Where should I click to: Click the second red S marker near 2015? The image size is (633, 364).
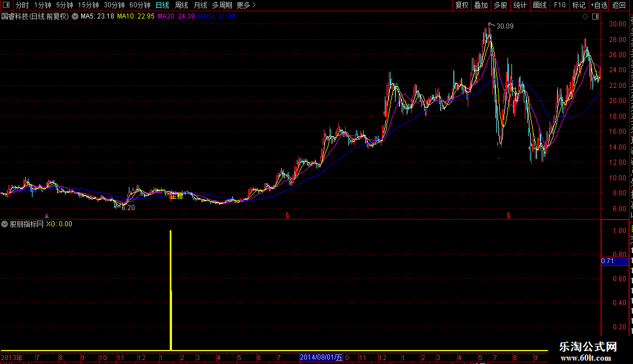[508, 216]
